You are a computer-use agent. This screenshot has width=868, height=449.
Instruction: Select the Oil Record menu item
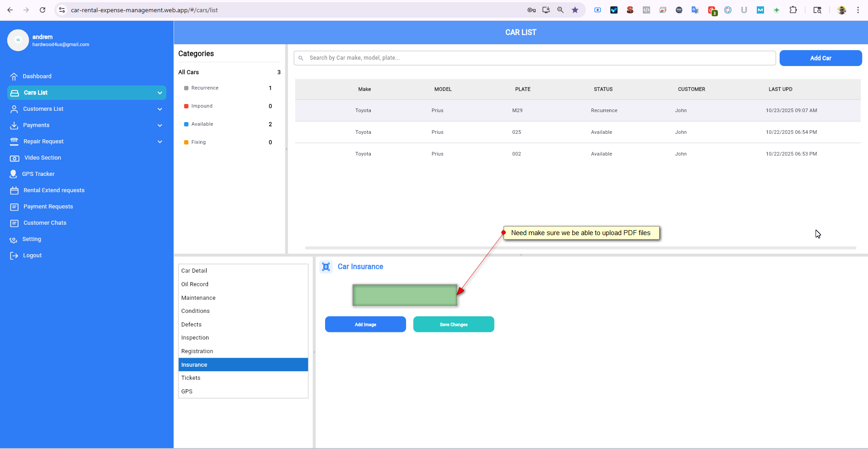coord(195,284)
